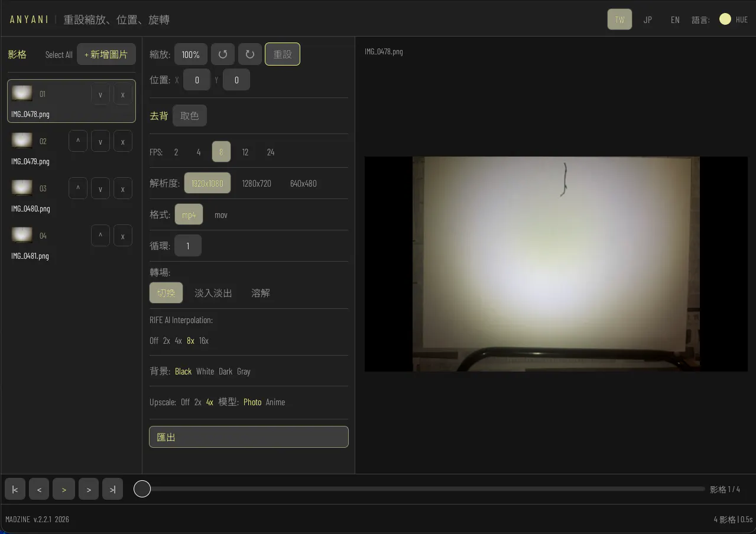756x534 pixels.
Task: Move frame 03 up
Action: point(78,188)
